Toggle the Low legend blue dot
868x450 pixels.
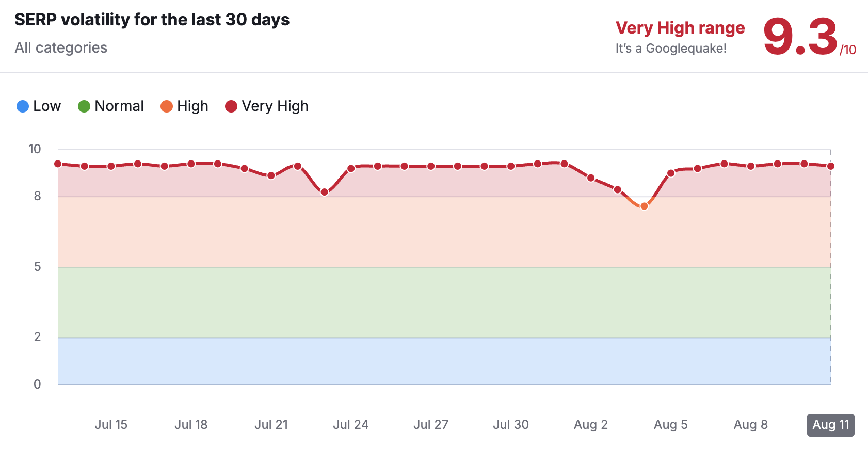[x=23, y=106]
